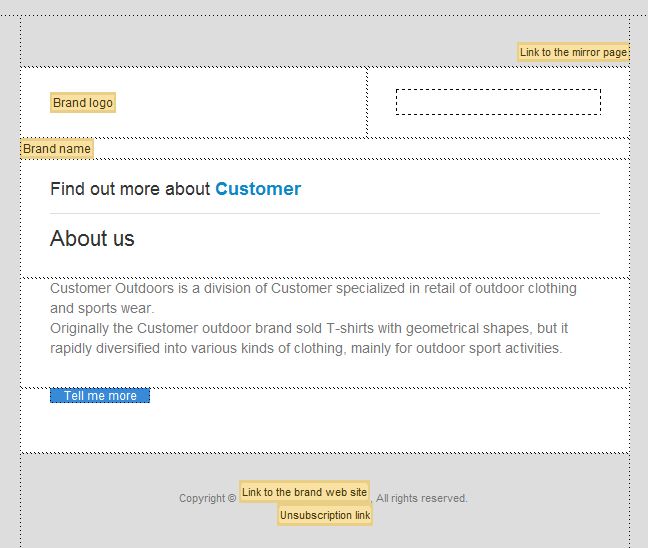Select the 'About us' heading

pos(92,238)
